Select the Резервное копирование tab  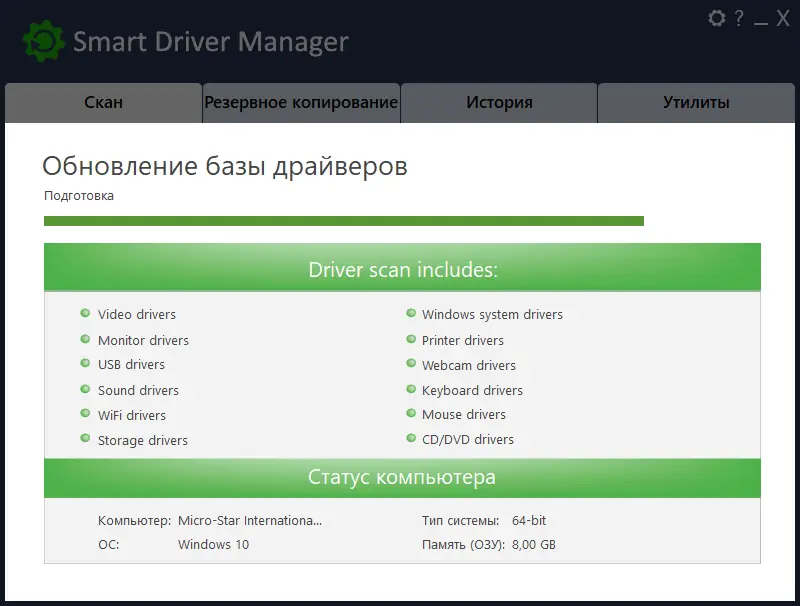(x=300, y=102)
